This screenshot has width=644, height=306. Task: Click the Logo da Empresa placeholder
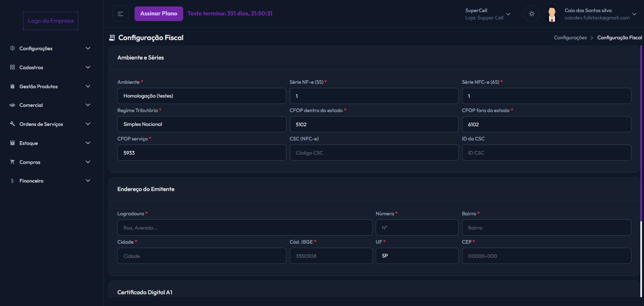[51, 21]
